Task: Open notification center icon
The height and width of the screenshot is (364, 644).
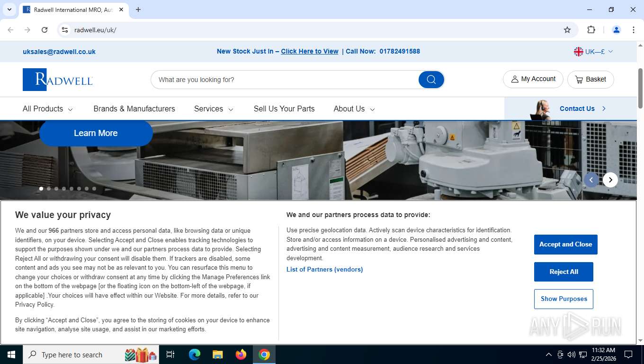Action: pyautogui.click(x=628, y=355)
